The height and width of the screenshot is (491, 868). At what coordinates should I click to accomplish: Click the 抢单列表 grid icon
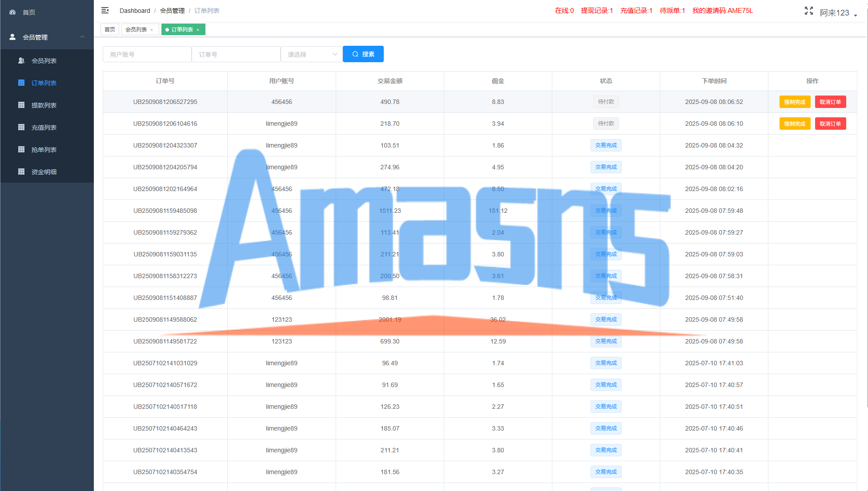click(x=21, y=150)
